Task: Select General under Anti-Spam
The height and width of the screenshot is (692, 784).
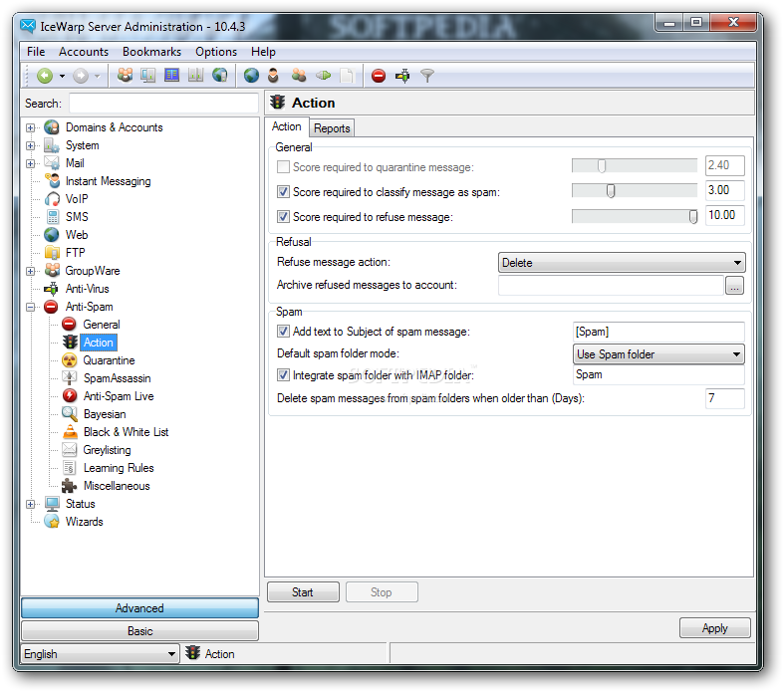Action: coord(102,325)
